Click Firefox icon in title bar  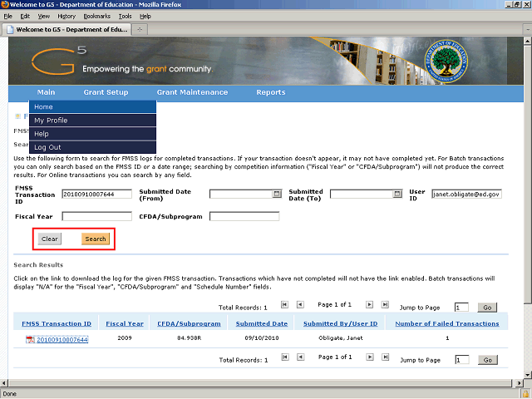[x=5, y=4]
